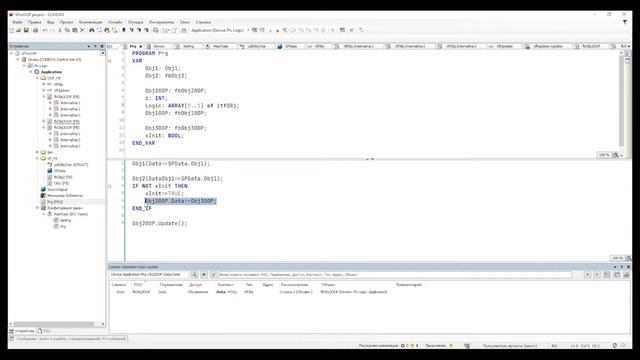Viewport: 640px width, 360px height.
Task: Open the Онлайн menu
Action: 115,22
